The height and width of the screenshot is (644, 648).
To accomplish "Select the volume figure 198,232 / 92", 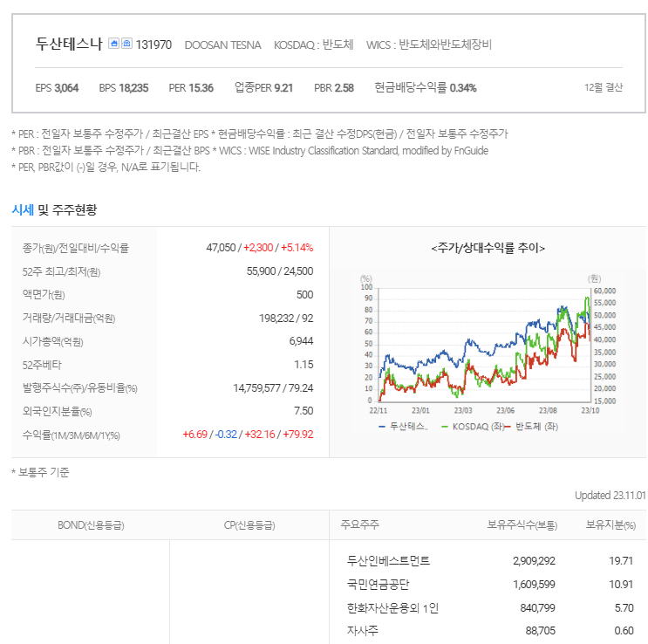I will [286, 318].
